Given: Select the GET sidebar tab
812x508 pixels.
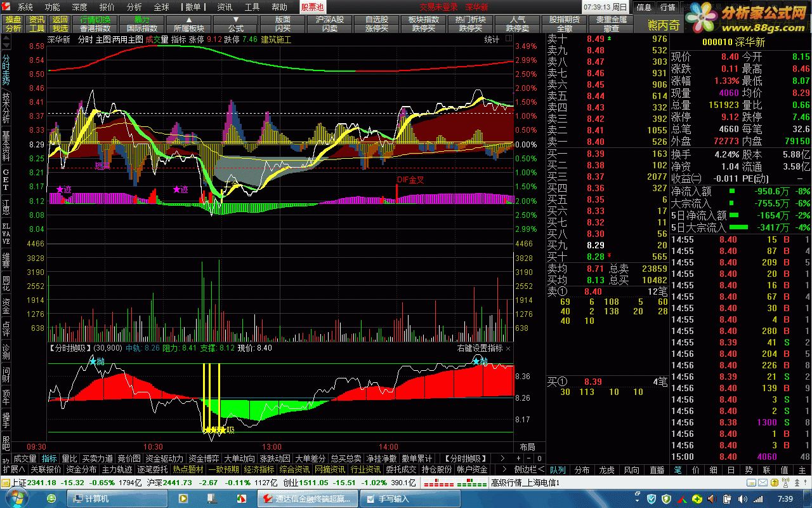Looking at the screenshot, I should click(x=6, y=180).
